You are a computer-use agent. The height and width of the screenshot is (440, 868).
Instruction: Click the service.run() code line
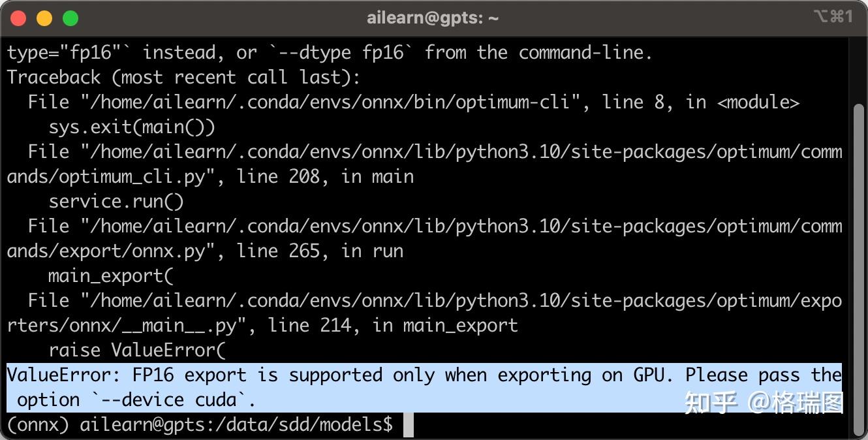[116, 201]
